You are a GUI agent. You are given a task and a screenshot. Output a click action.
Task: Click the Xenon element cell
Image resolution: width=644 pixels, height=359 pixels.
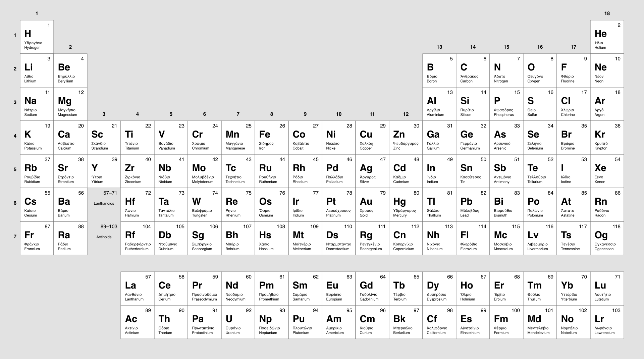(607, 171)
